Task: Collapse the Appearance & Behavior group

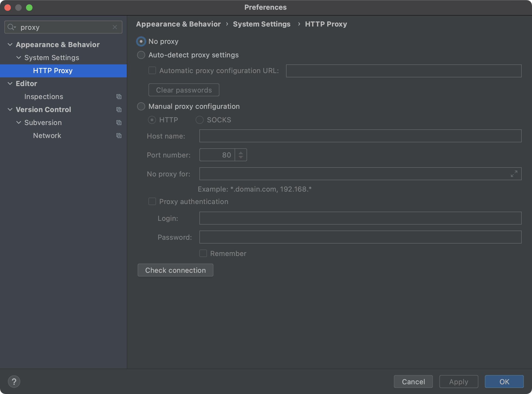Action: (10, 45)
